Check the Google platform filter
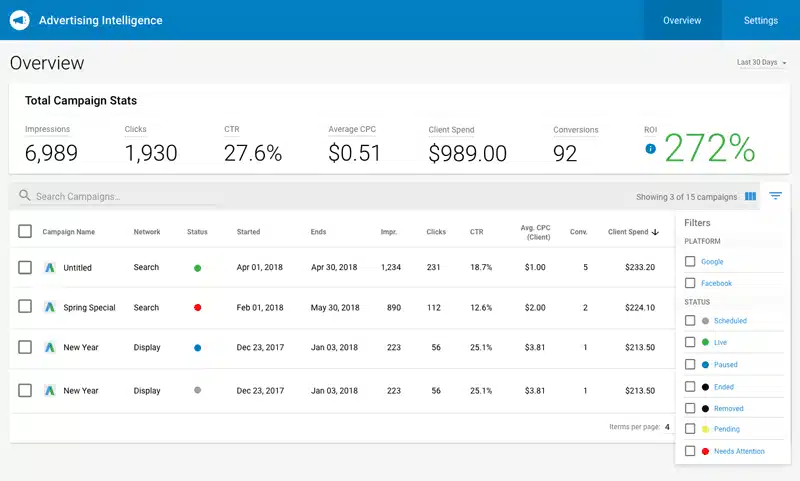The width and height of the screenshot is (800, 481). tap(690, 261)
